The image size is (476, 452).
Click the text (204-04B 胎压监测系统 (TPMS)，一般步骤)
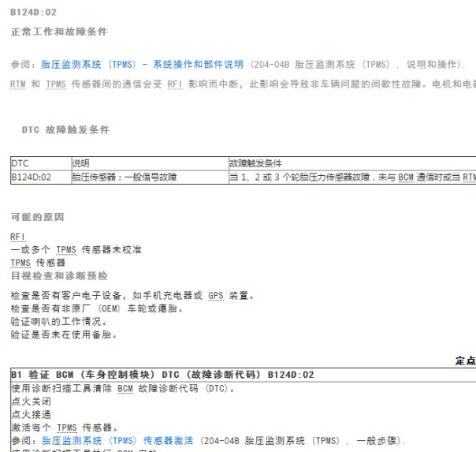click(x=302, y=440)
